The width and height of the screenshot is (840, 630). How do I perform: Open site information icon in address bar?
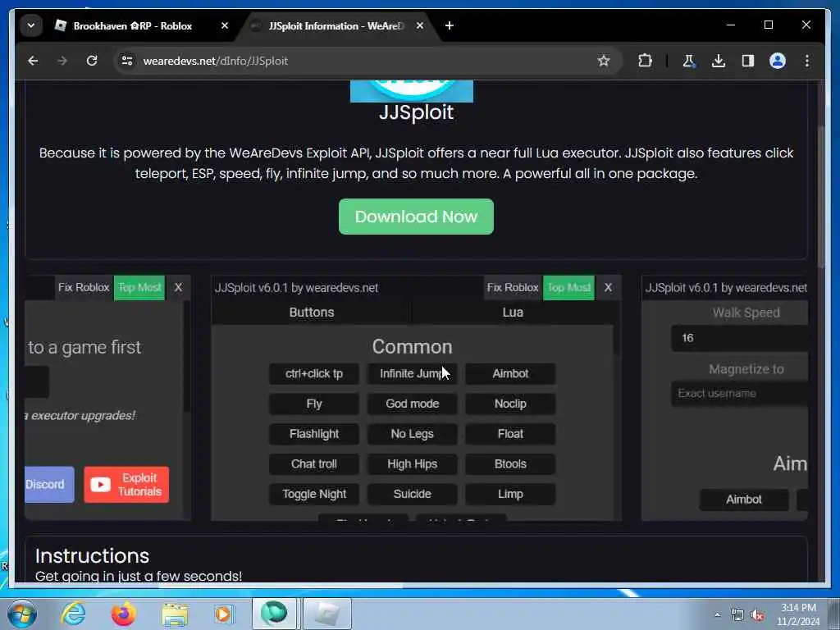[x=127, y=61]
